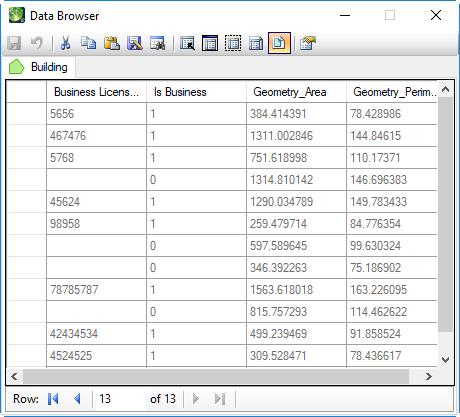Click the table properties icon with hand
The width and height of the screenshot is (460, 417).
point(308,43)
